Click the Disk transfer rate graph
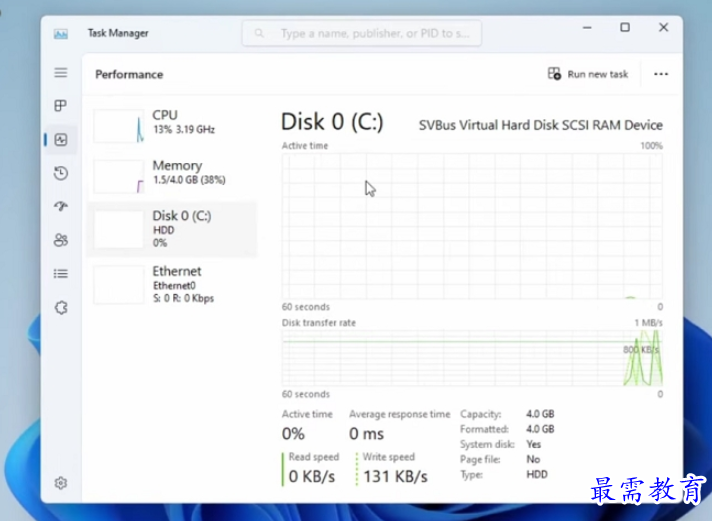The height and width of the screenshot is (521, 712). [x=472, y=358]
